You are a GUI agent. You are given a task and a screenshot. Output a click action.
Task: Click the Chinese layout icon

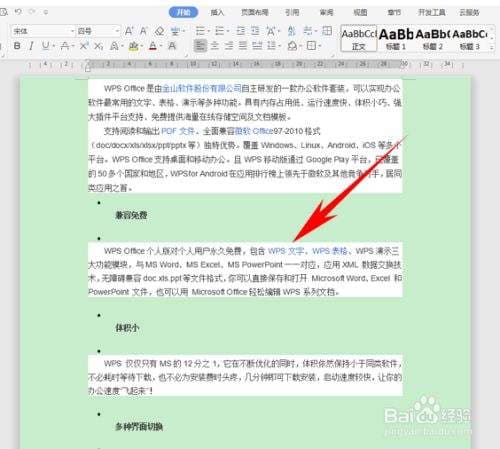coord(271,31)
